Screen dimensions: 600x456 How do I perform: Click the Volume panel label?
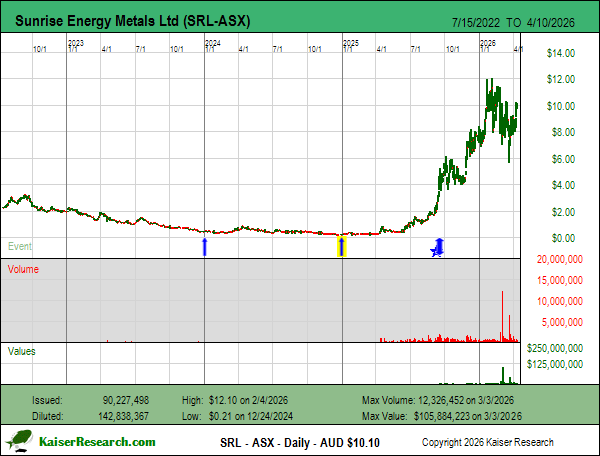coord(23,269)
